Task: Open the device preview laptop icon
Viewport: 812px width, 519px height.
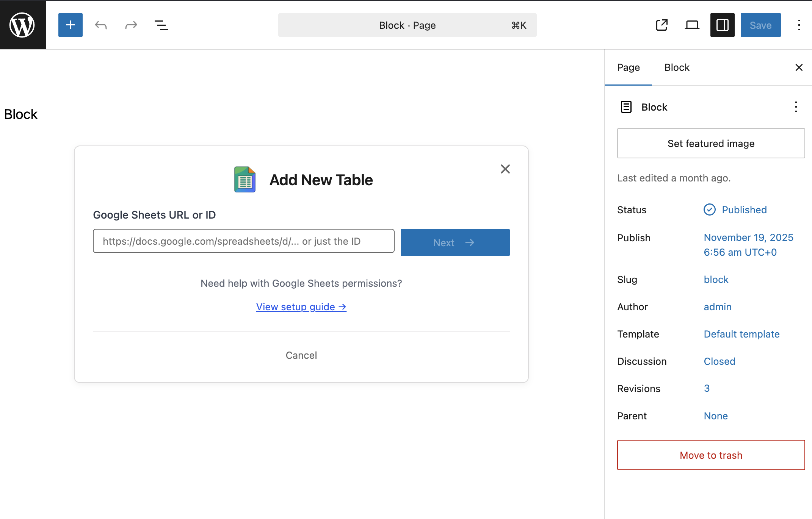Action: click(x=692, y=25)
